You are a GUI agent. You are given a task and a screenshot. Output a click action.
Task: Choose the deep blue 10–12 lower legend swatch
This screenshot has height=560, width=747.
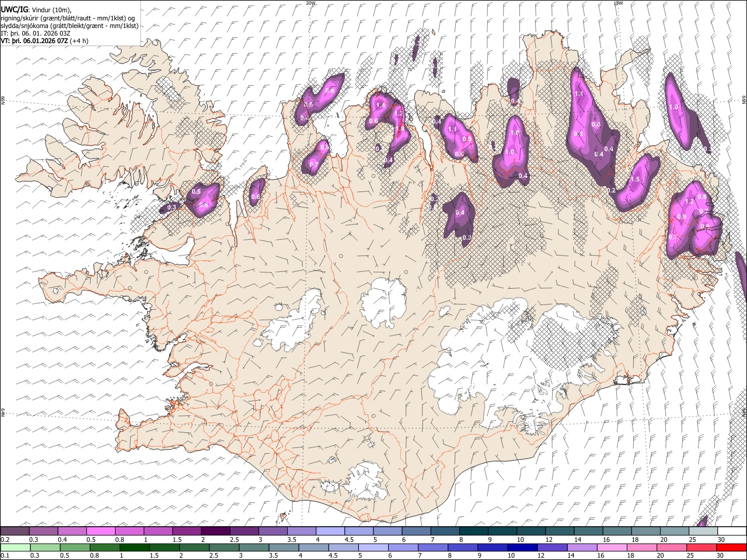[522, 547]
